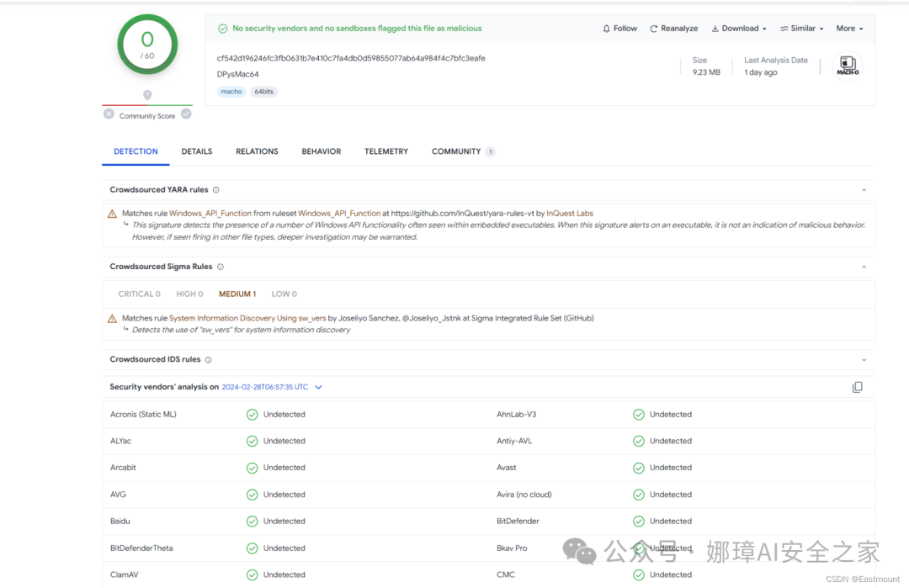Click the 1 day ago analysis date
The width and height of the screenshot is (909, 588).
761,72
